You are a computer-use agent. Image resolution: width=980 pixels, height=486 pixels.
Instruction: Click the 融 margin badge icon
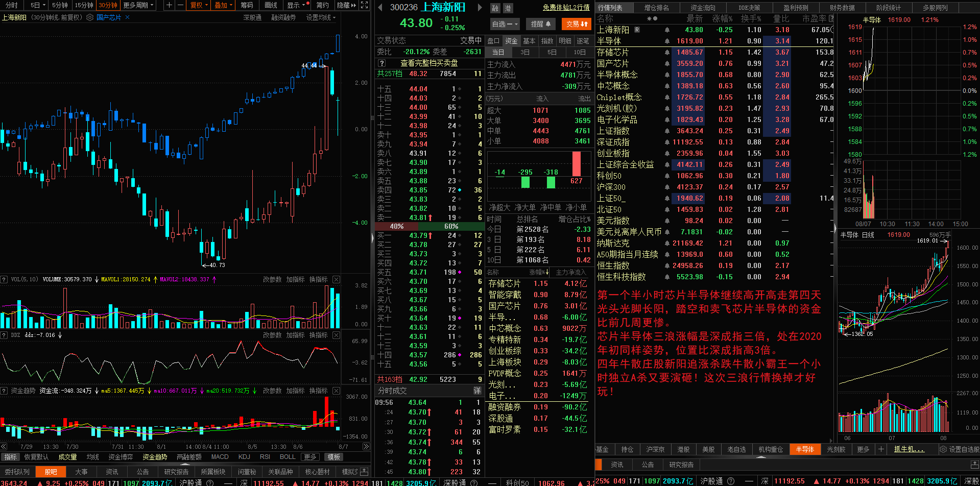pos(495,8)
